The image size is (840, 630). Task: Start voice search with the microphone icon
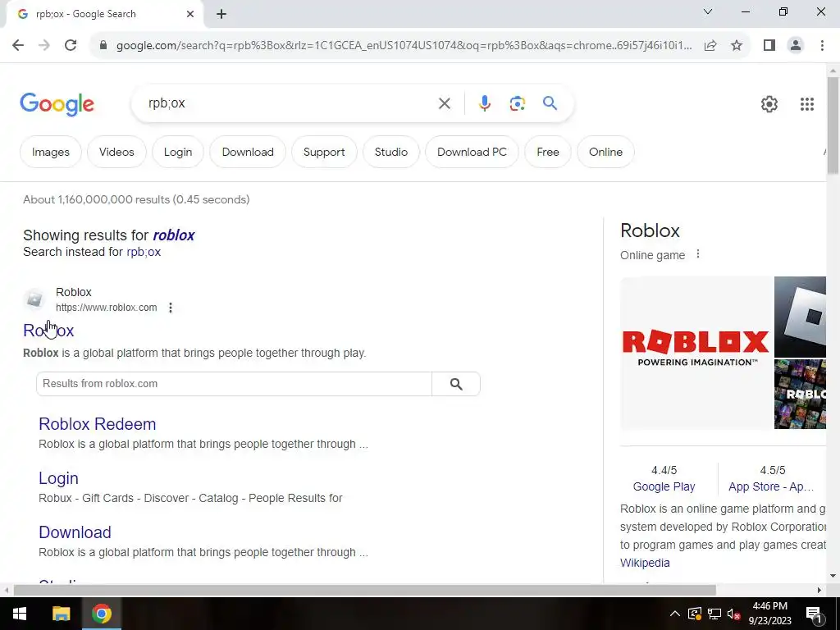click(x=484, y=103)
